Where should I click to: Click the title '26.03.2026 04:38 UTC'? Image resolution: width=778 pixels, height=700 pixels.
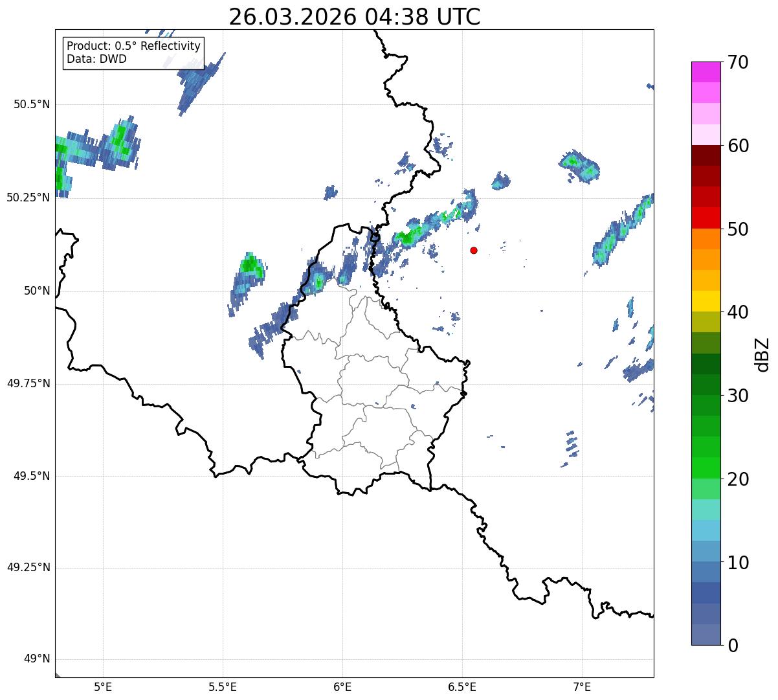(355, 16)
